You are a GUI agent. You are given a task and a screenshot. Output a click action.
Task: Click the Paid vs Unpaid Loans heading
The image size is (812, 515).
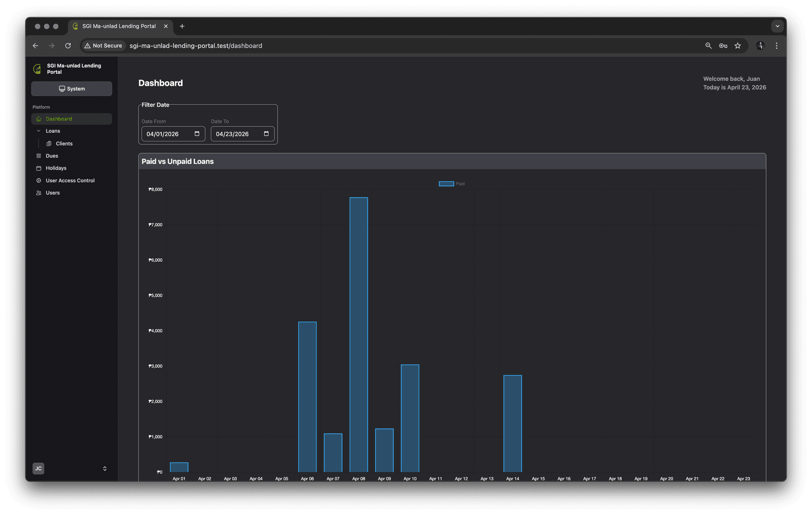tap(178, 161)
